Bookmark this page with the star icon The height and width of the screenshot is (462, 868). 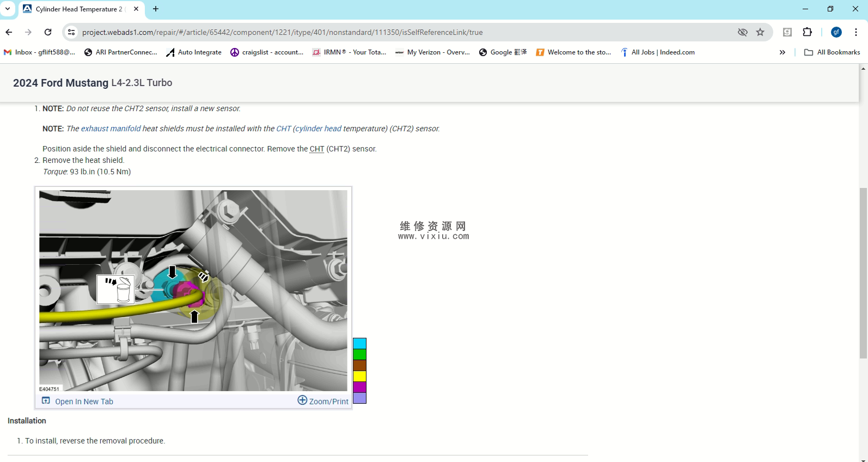point(760,32)
